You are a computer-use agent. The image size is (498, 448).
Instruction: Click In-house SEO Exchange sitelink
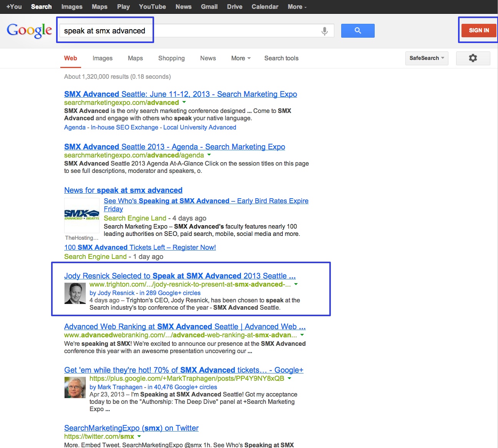(124, 127)
